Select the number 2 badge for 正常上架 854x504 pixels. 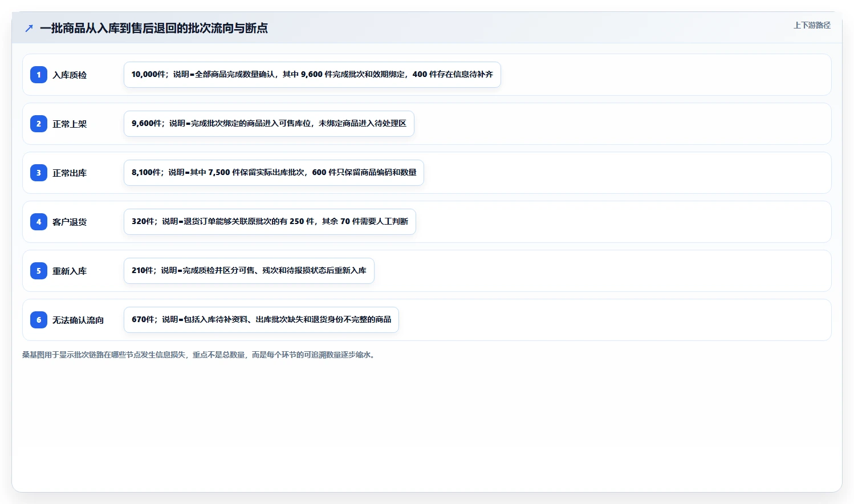point(39,124)
